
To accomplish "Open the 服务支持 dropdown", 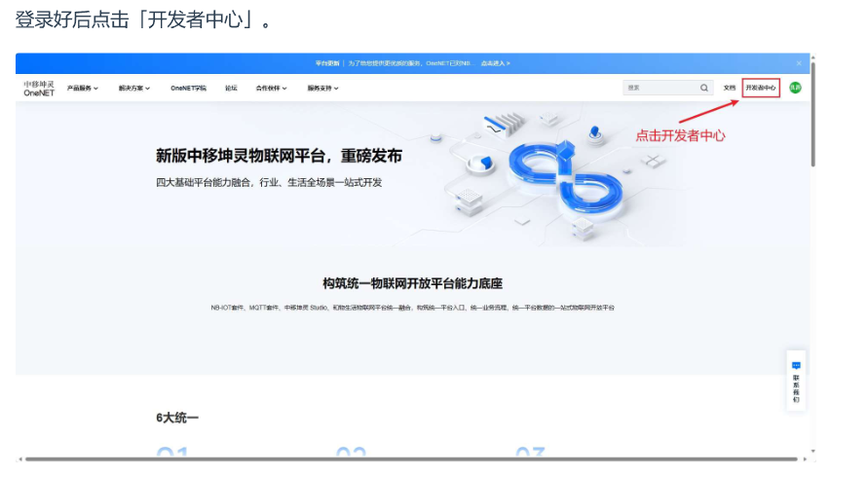I will [322, 88].
